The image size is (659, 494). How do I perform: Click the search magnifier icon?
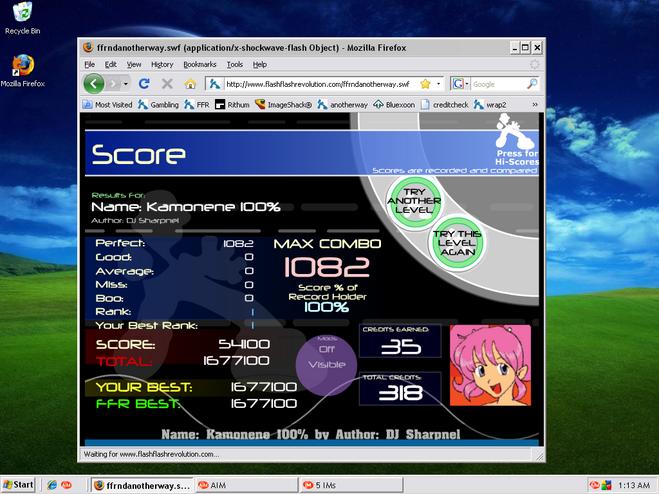532,84
